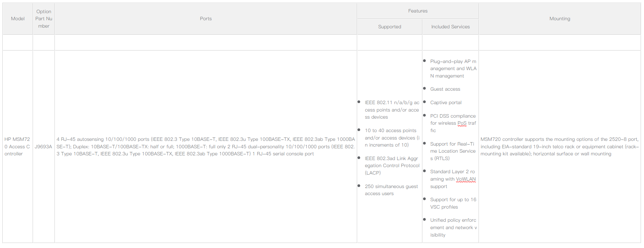Select Plug-and-play AP management item

tap(453, 69)
